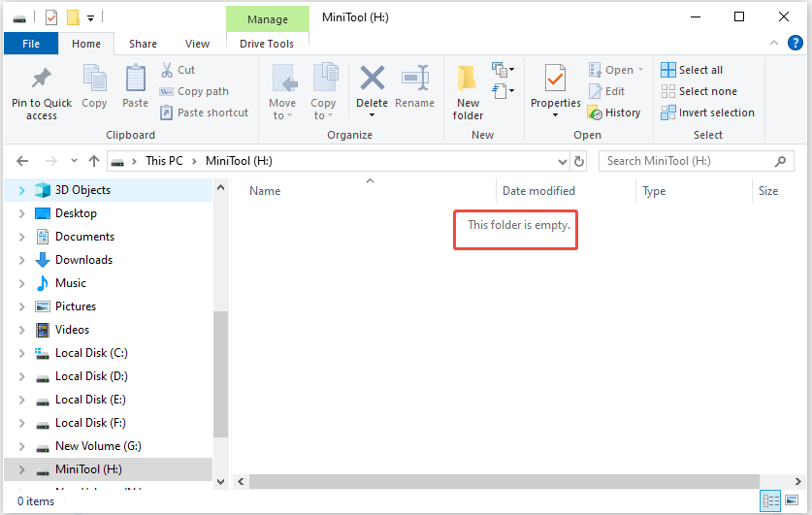812x515 pixels.
Task: Open the Copy to dropdown
Action: (x=324, y=110)
